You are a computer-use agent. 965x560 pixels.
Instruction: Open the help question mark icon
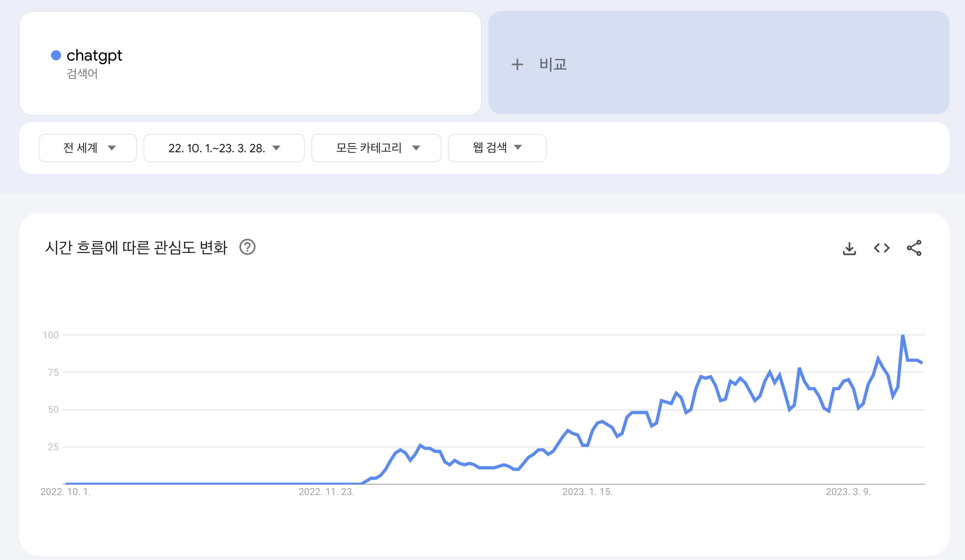pos(247,247)
